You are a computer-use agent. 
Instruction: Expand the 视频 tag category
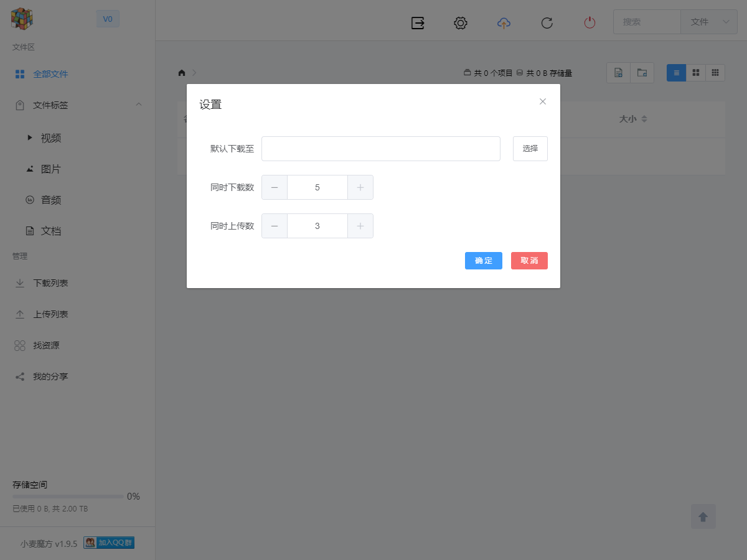(x=30, y=138)
